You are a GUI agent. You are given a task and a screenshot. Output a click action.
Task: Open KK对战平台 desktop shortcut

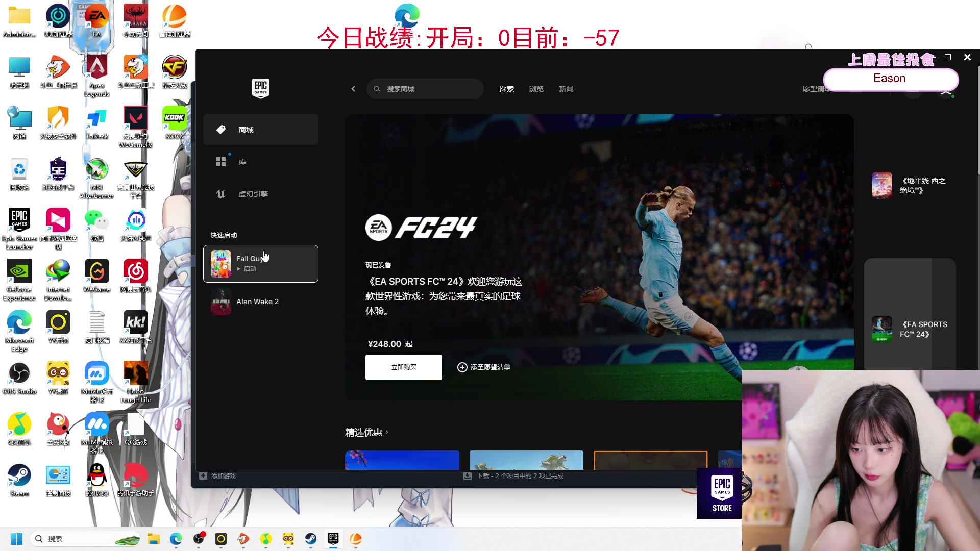(136, 328)
